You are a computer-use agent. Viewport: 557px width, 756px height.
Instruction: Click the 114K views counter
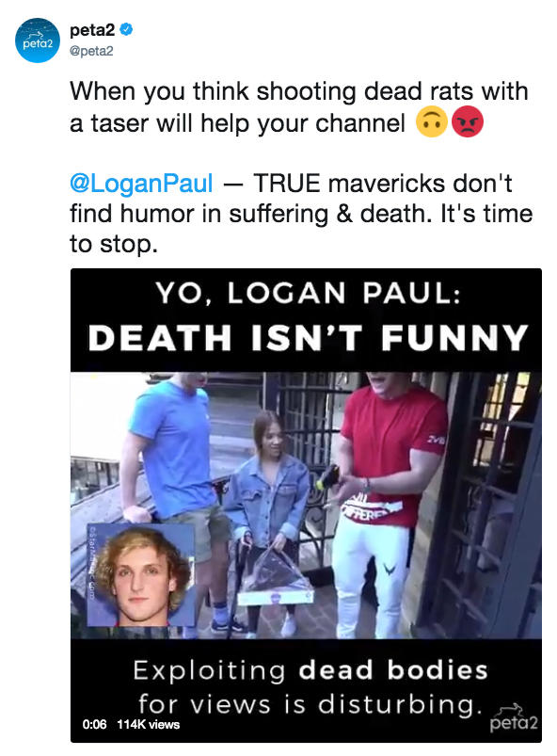(x=148, y=724)
